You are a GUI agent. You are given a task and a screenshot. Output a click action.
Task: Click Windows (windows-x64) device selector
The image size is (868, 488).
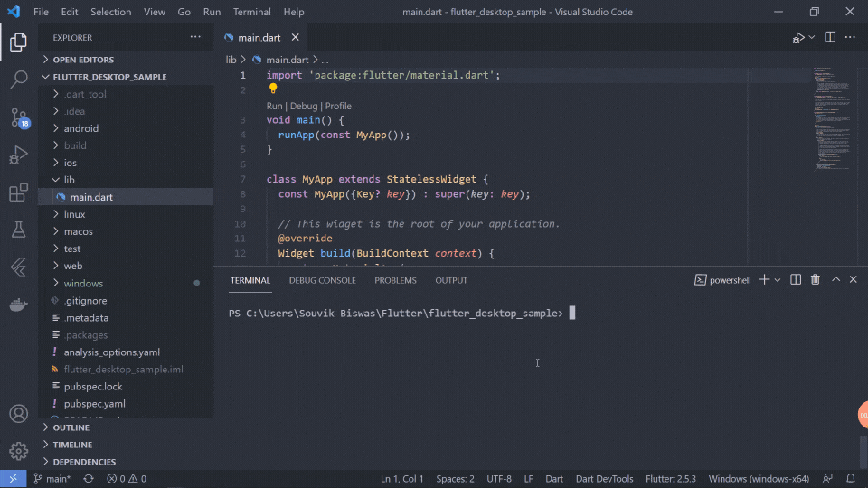(759, 479)
